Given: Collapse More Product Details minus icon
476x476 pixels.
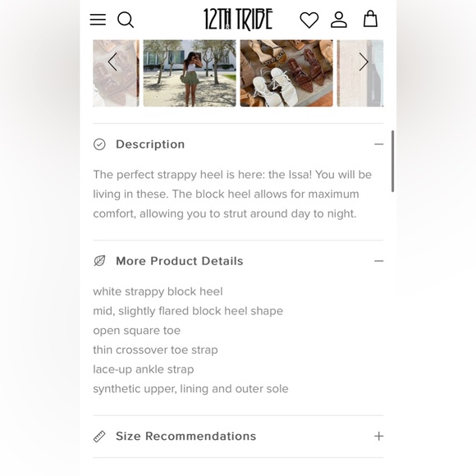Looking at the screenshot, I should click(x=378, y=261).
